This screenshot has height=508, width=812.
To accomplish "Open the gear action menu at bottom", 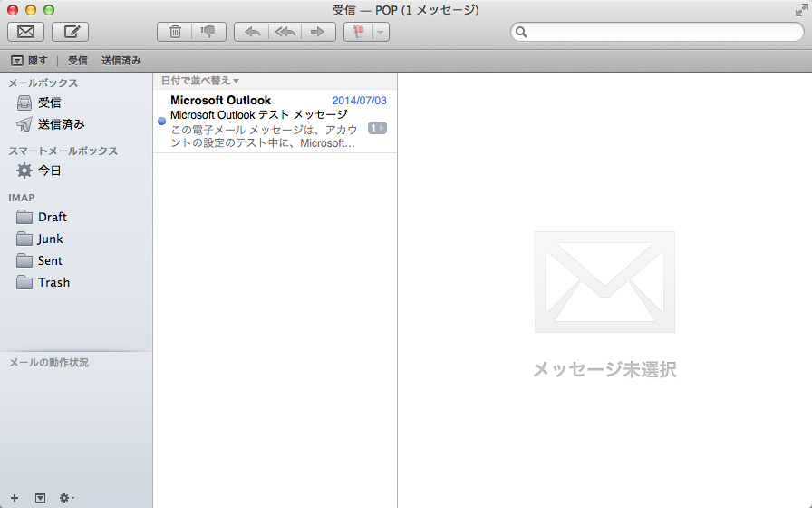I will click(66, 497).
